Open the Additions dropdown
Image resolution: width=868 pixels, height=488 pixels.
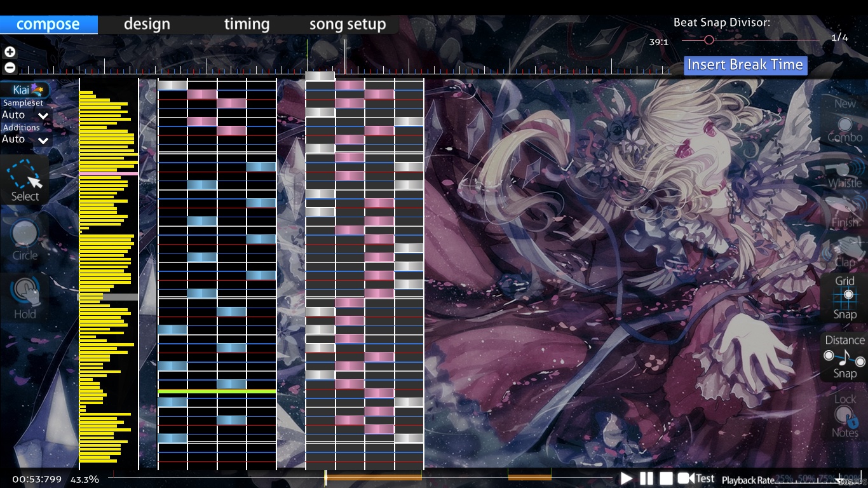(x=25, y=139)
